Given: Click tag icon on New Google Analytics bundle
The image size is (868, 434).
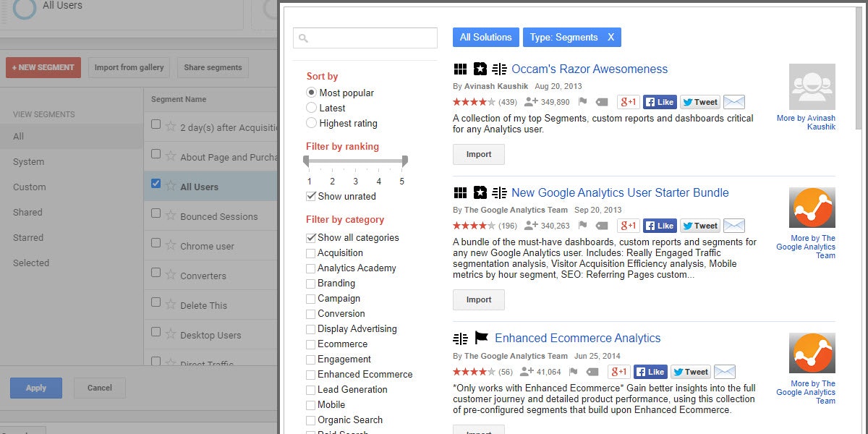Looking at the screenshot, I should (592, 226).
